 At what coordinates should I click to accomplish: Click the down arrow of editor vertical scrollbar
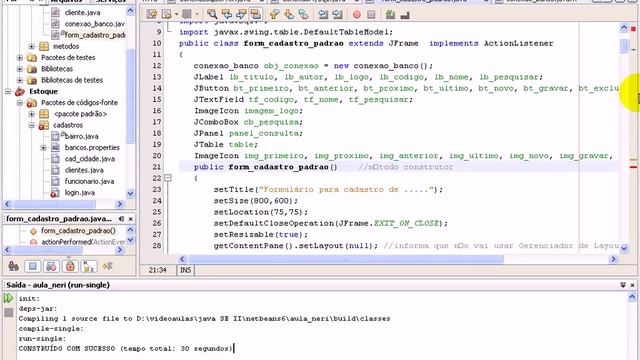[624, 248]
